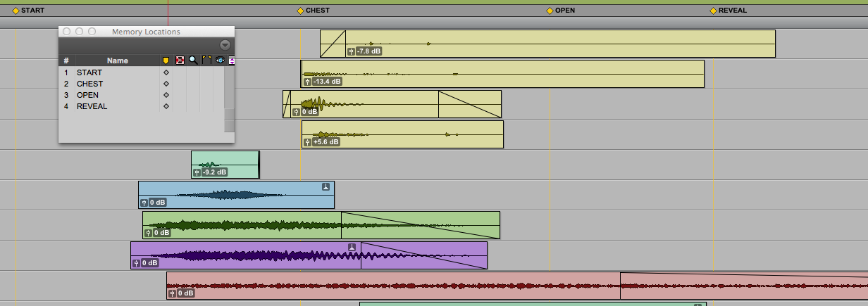Open clip gain fader on the blue clip
The height and width of the screenshot is (306, 868).
click(144, 203)
